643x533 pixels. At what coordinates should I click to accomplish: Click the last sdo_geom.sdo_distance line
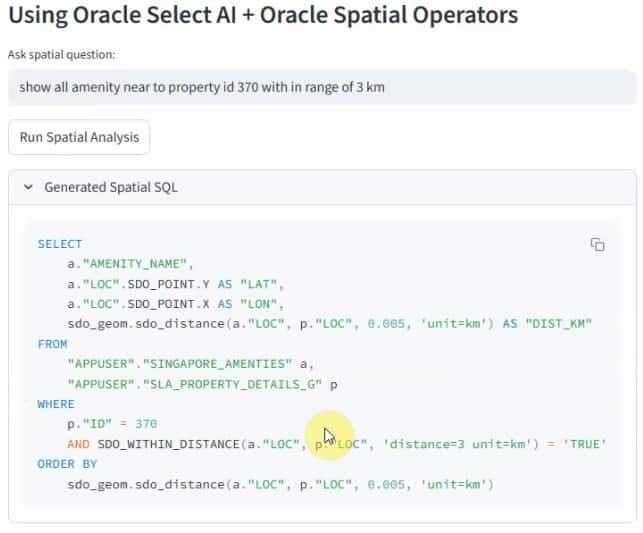[280, 485]
